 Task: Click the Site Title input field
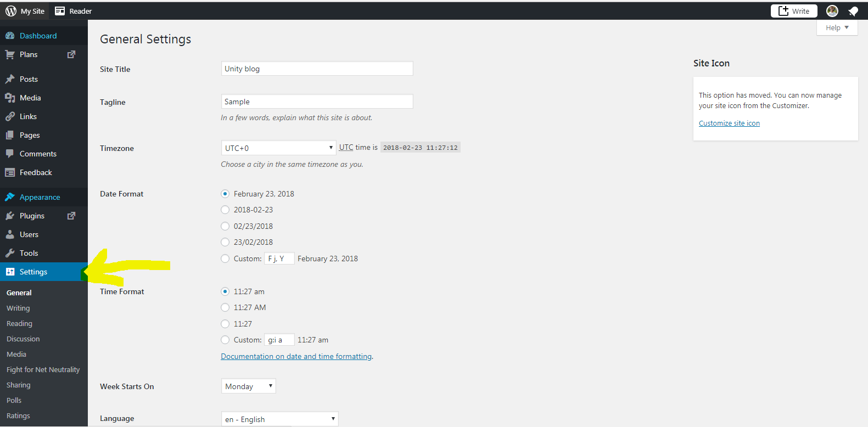pos(317,69)
